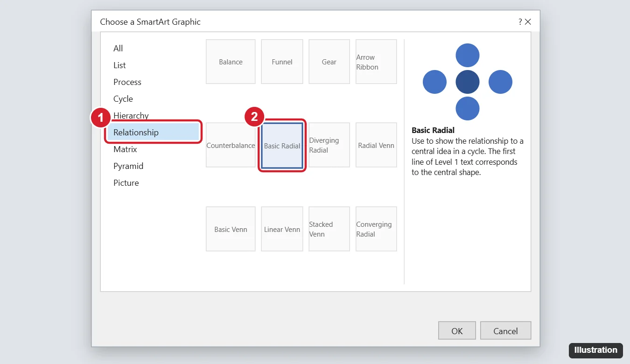Choose the Converging Radial layout

[x=376, y=229]
